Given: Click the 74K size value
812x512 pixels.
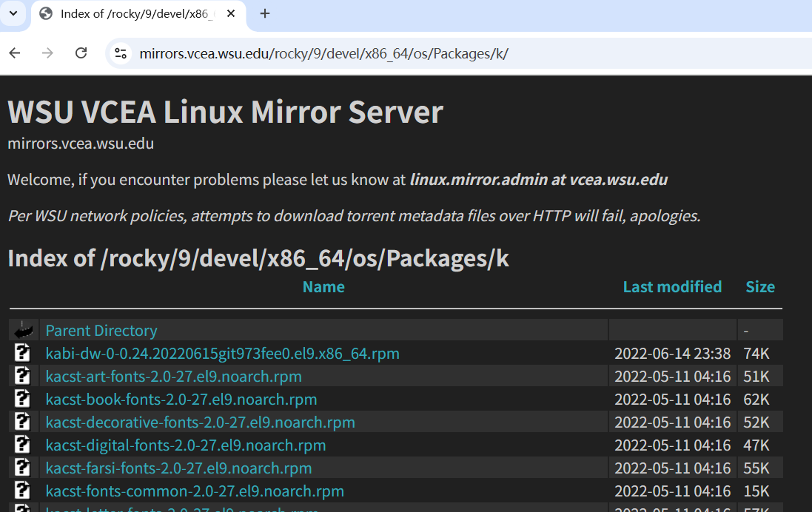Looking at the screenshot, I should coord(756,353).
